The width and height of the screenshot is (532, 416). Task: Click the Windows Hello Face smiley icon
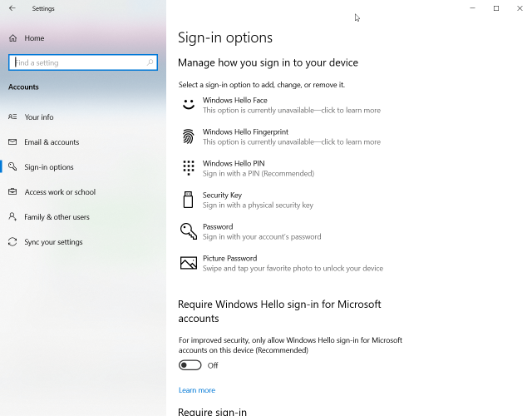coord(189,105)
